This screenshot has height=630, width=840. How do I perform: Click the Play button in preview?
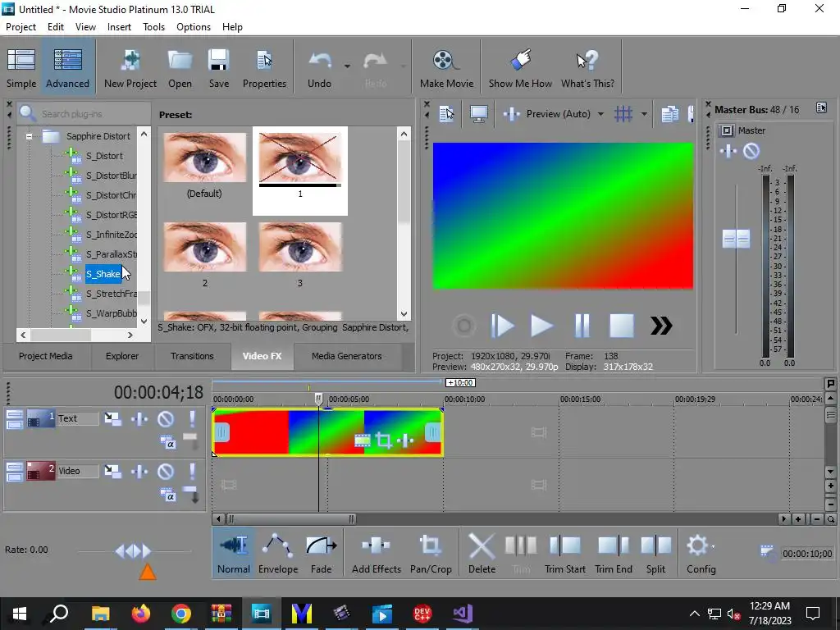[x=541, y=326]
